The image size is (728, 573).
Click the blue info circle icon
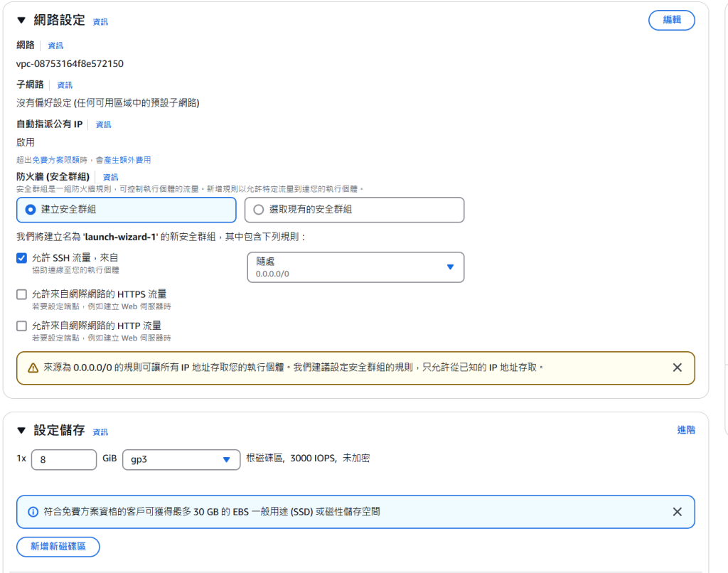tap(33, 512)
